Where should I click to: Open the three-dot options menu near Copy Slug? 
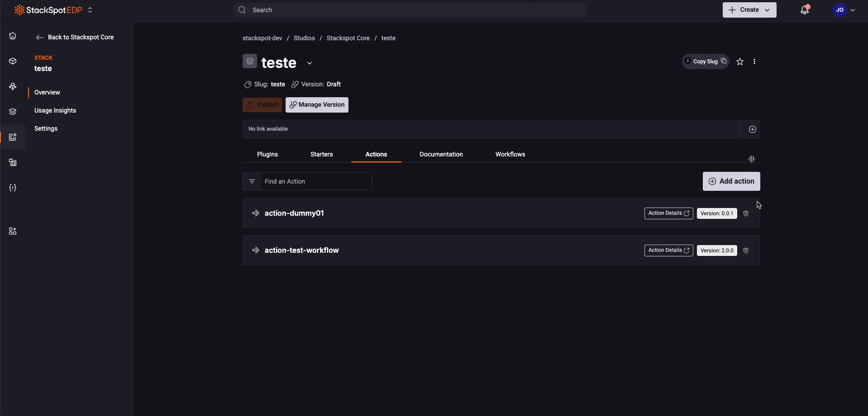tap(754, 61)
